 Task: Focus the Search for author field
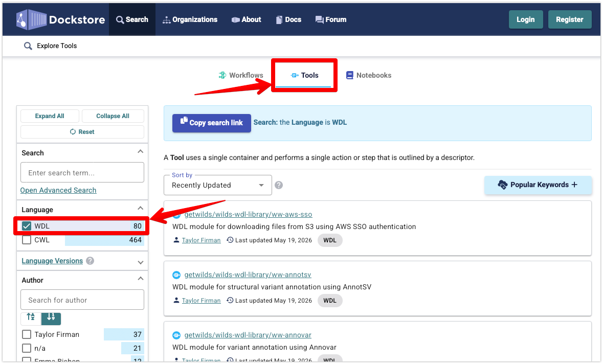82,300
